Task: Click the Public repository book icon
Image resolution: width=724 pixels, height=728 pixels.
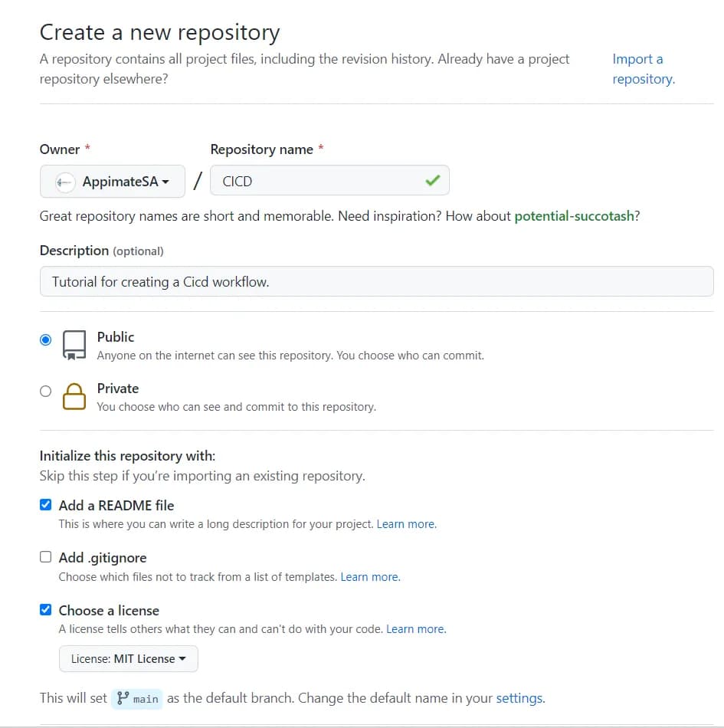Action: 74,345
